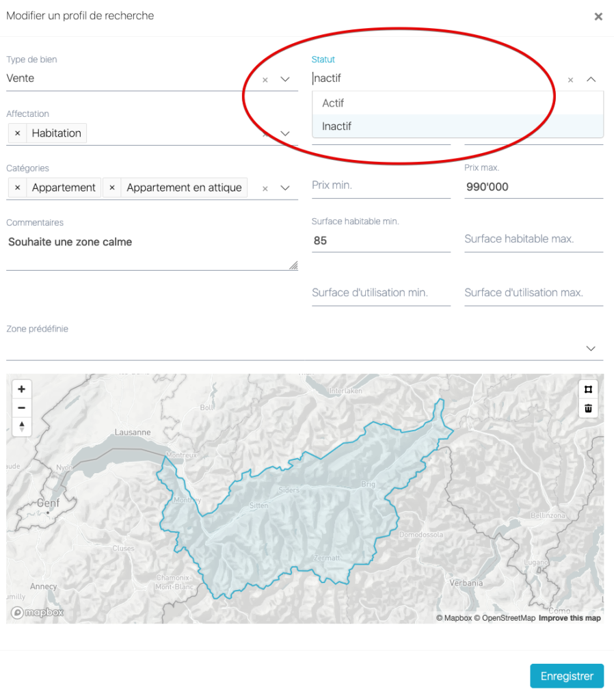
Task: Close the search profile dialog
Action: (x=598, y=16)
